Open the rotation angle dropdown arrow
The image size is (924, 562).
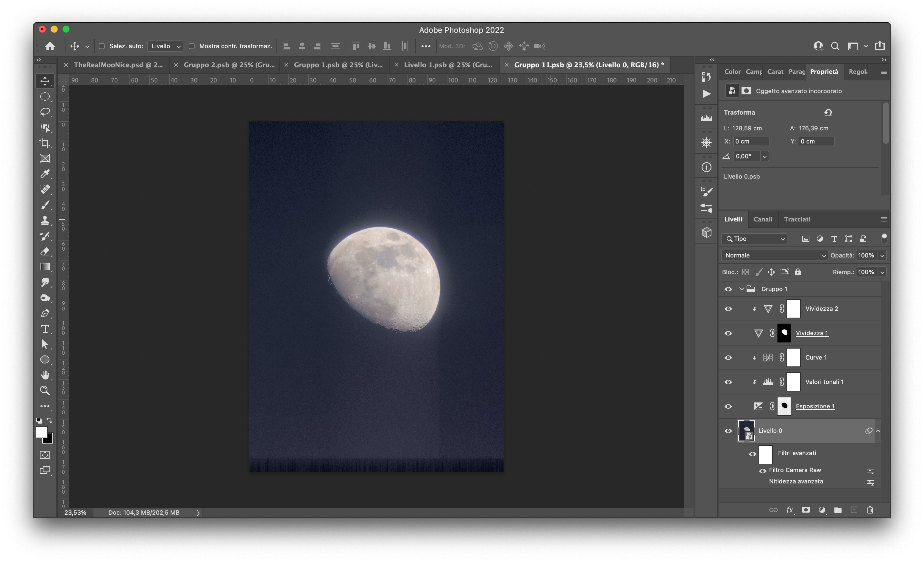click(765, 156)
